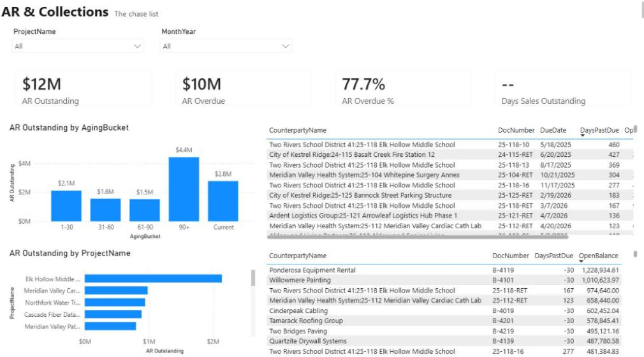Viewport: 644px width, 357px height.
Task: Click the project chart vertical scrollbar
Action: click(253, 278)
